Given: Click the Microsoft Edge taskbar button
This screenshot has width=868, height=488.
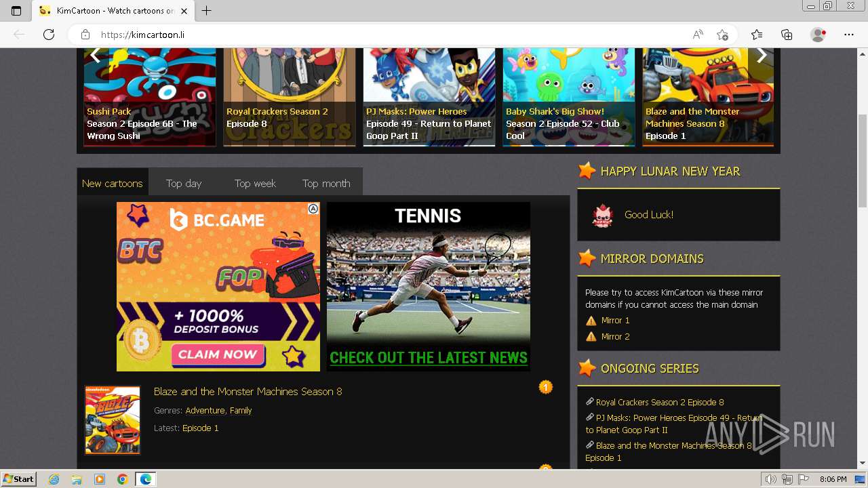Looking at the screenshot, I should 145,479.
